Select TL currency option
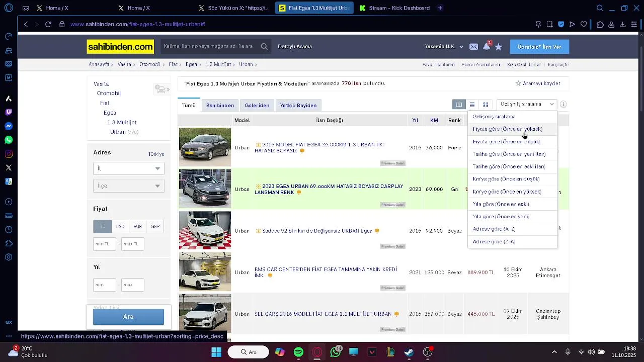 click(102, 226)
